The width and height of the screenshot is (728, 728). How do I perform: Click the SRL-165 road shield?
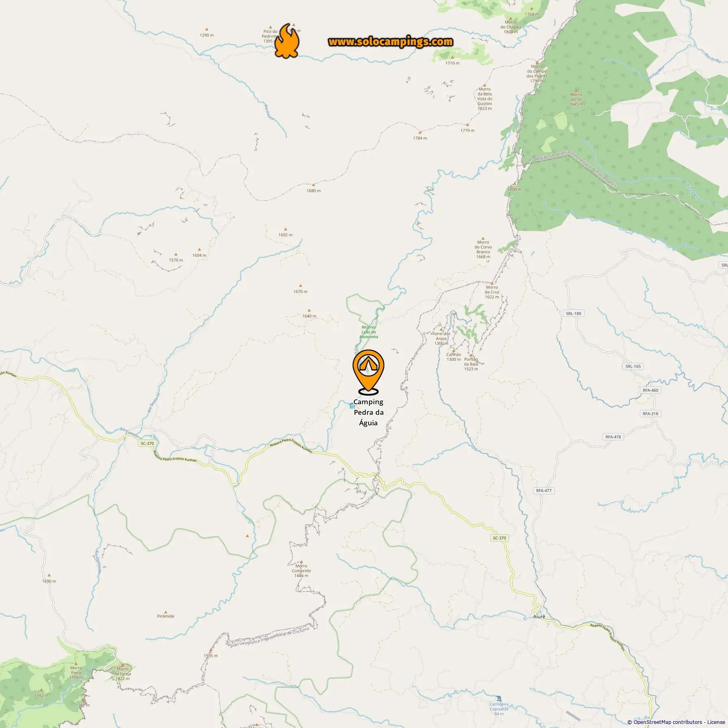[x=633, y=366]
